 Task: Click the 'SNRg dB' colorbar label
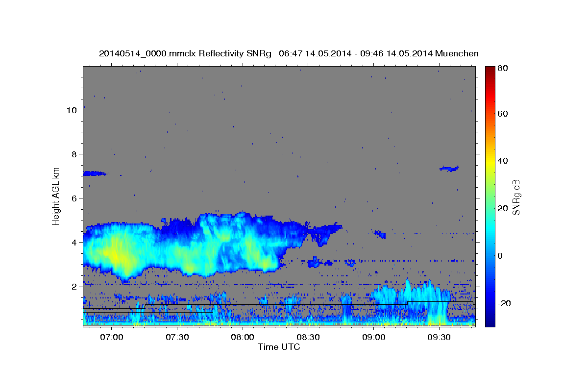click(516, 197)
